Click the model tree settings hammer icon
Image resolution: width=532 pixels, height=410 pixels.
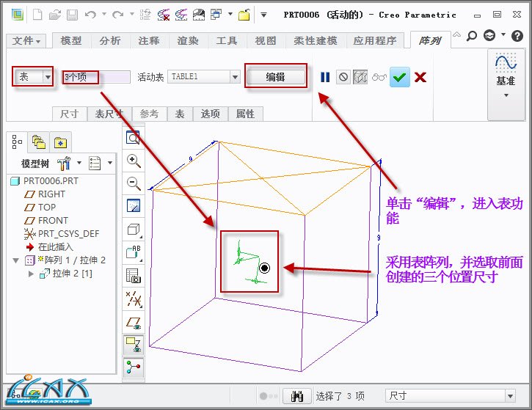click(x=64, y=164)
